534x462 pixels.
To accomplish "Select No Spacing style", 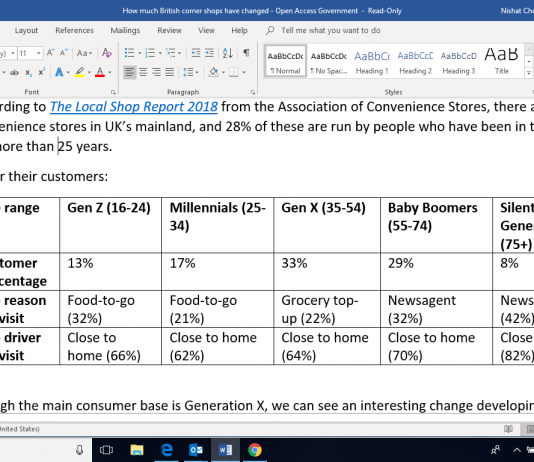I will point(329,62).
